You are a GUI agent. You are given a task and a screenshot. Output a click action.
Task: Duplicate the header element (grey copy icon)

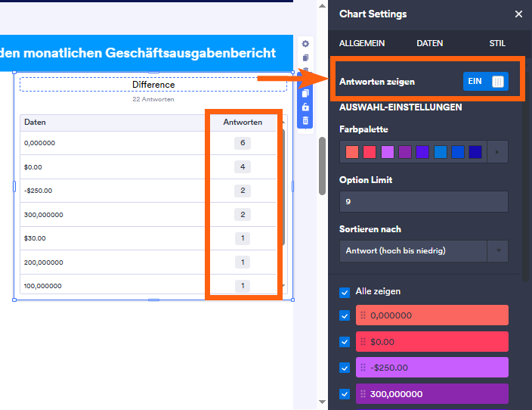coord(305,57)
